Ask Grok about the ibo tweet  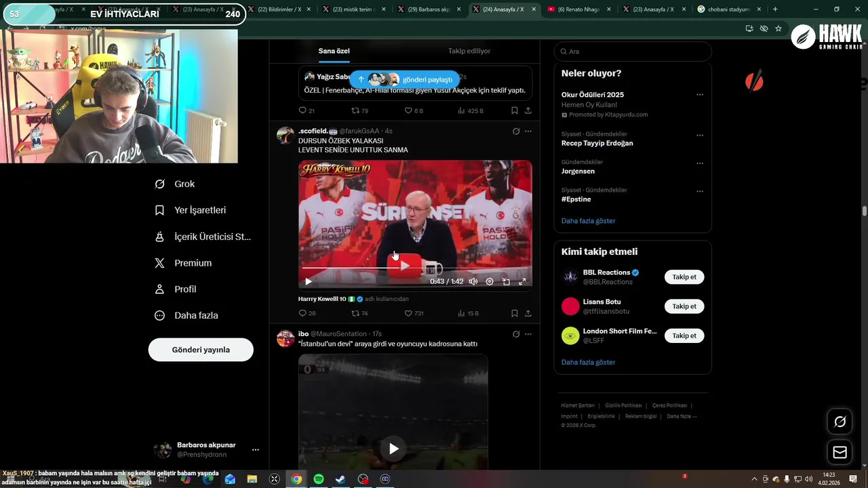(516, 334)
